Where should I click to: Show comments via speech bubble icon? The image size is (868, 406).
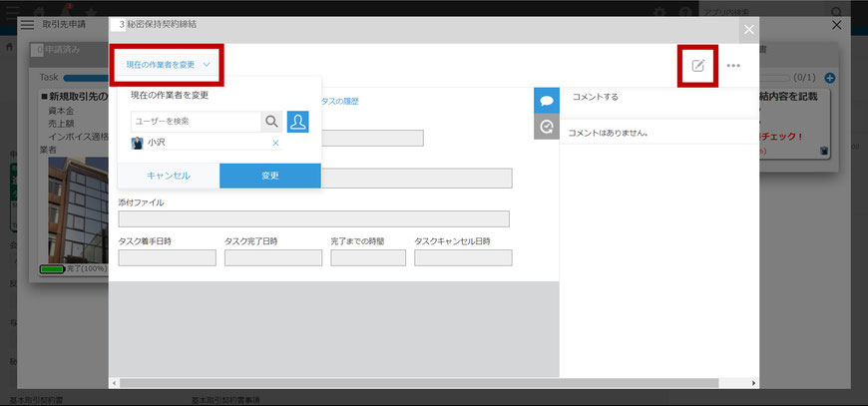[546, 101]
